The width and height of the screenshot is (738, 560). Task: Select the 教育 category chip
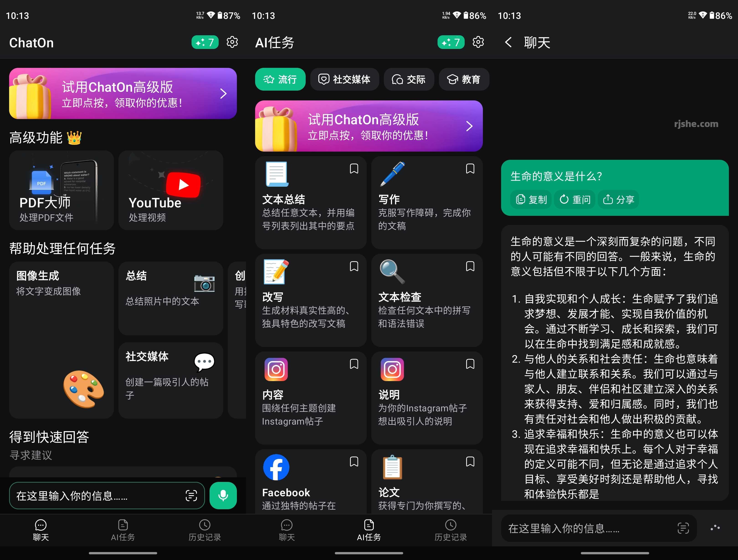[x=464, y=79]
